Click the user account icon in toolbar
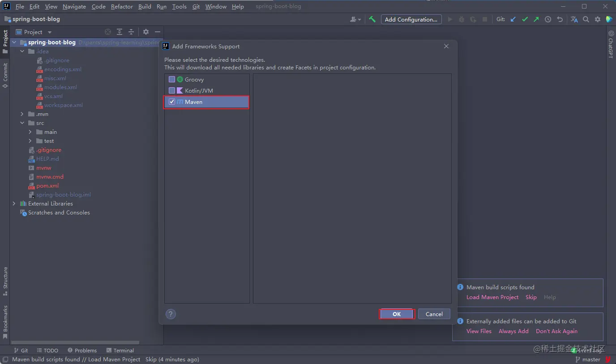 (354, 19)
